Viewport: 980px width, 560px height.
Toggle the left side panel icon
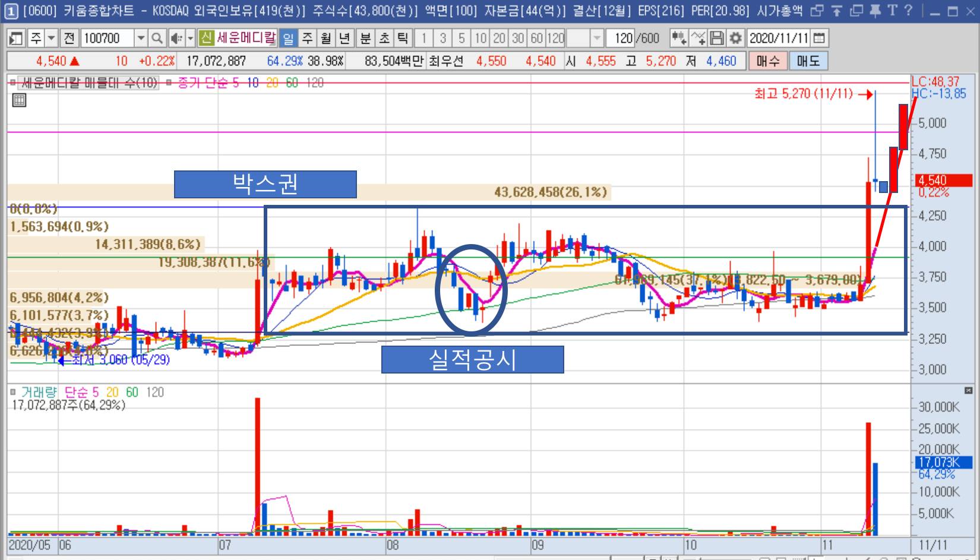[16, 39]
